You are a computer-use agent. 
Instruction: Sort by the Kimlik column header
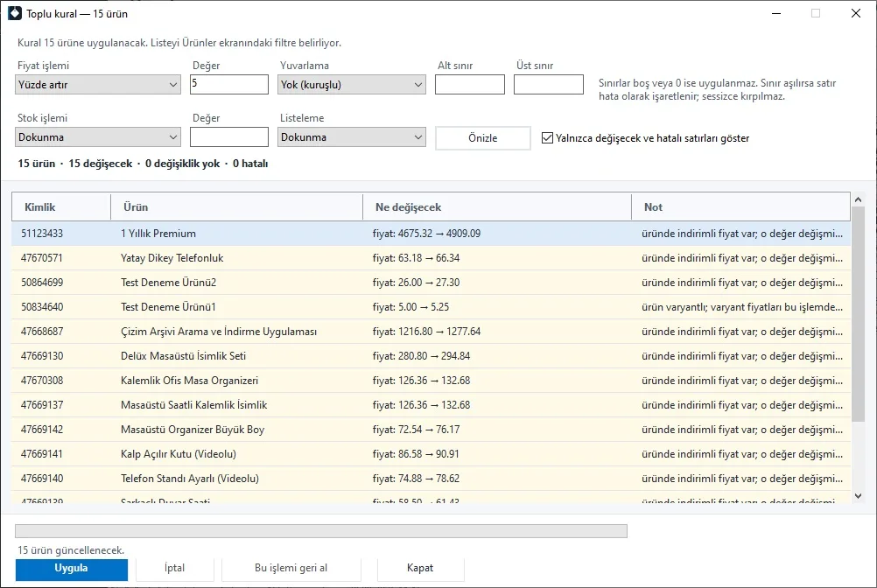pos(61,207)
